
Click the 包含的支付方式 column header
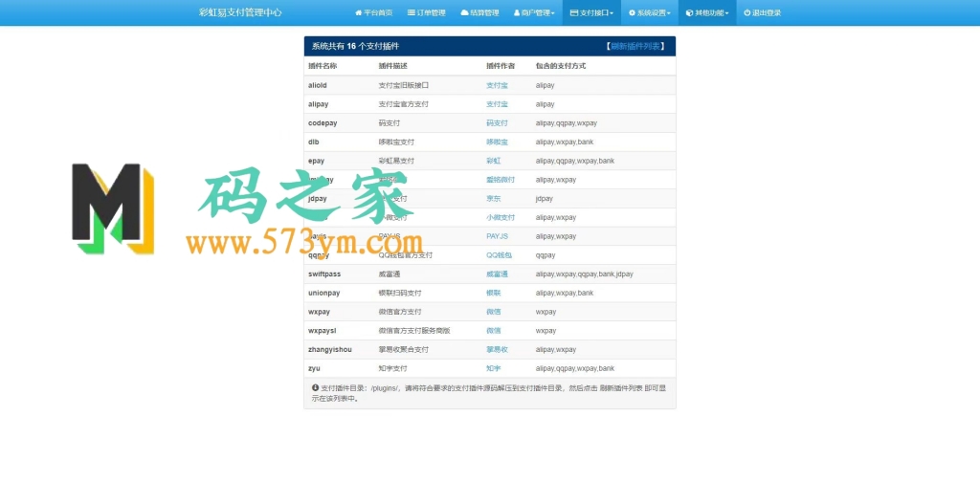(x=561, y=66)
